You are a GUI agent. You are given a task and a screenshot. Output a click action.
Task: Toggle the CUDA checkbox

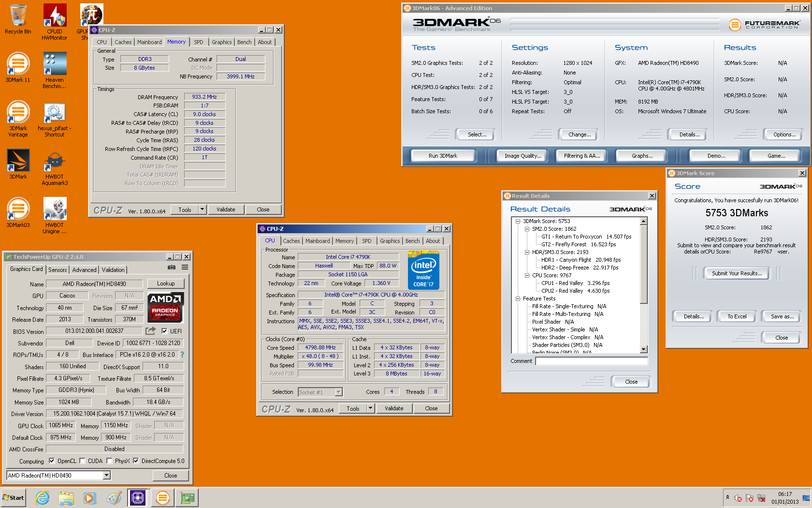(x=82, y=461)
